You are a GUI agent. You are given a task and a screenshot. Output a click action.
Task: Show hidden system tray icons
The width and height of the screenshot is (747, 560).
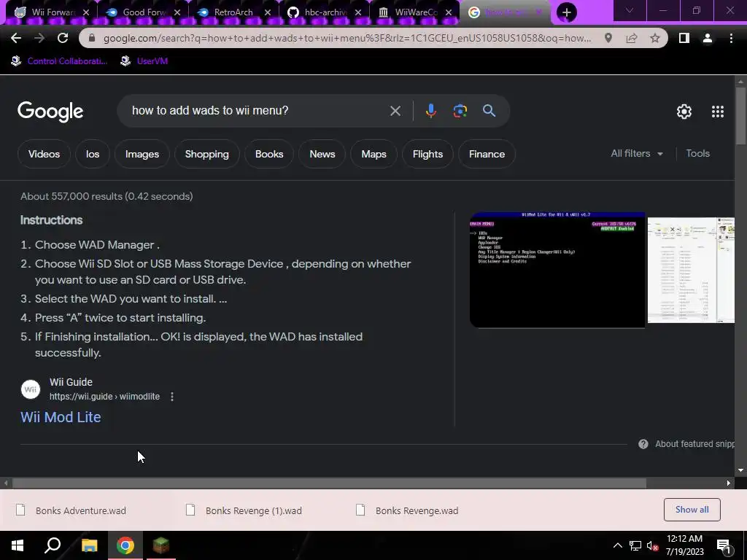coord(617,545)
